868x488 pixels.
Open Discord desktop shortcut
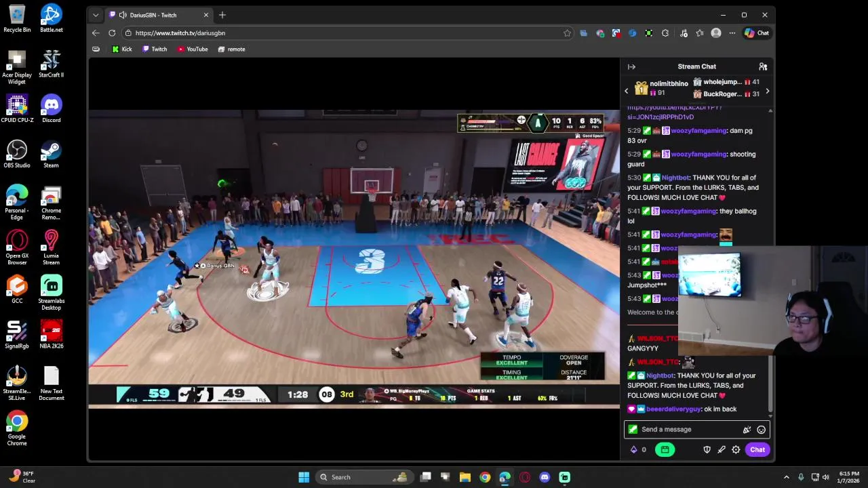coord(51,108)
